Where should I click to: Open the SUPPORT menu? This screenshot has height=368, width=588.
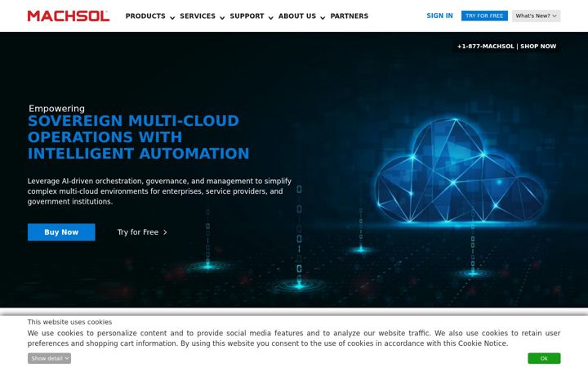point(247,16)
